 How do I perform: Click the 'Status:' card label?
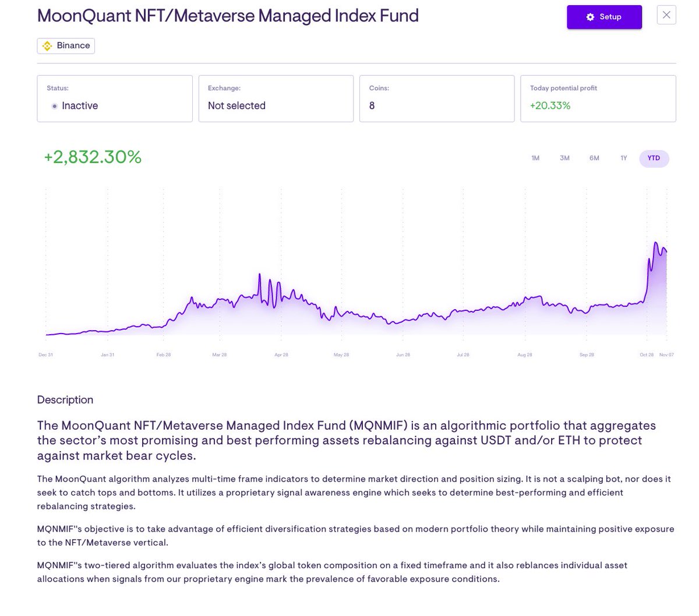pyautogui.click(x=58, y=88)
